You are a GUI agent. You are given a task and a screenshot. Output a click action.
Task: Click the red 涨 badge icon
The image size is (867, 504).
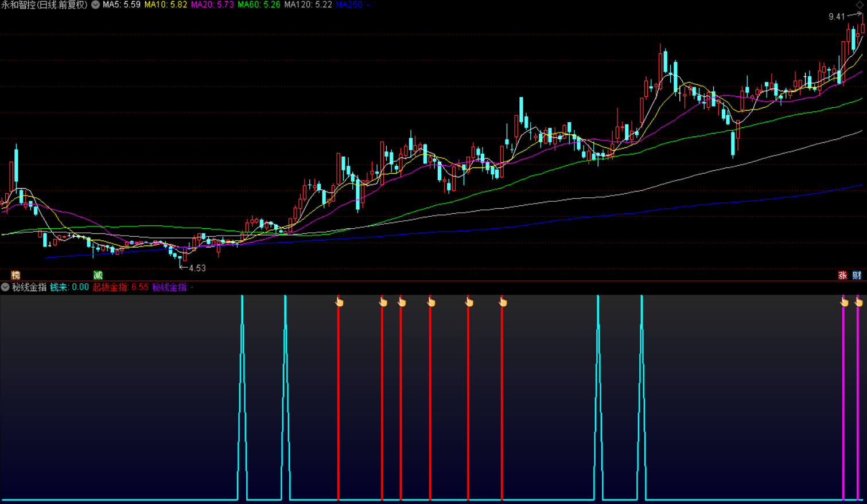coord(842,275)
